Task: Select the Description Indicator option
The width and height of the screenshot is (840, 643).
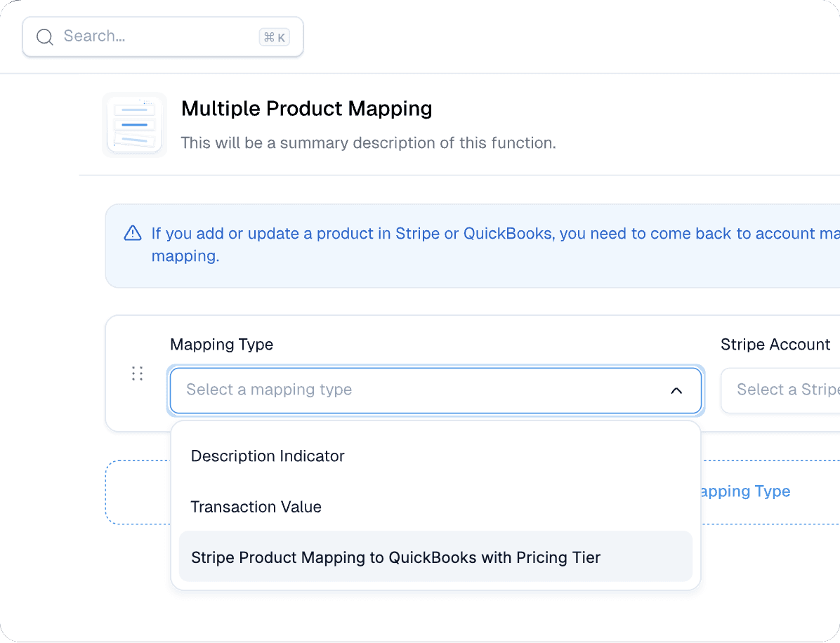Action: (435, 456)
